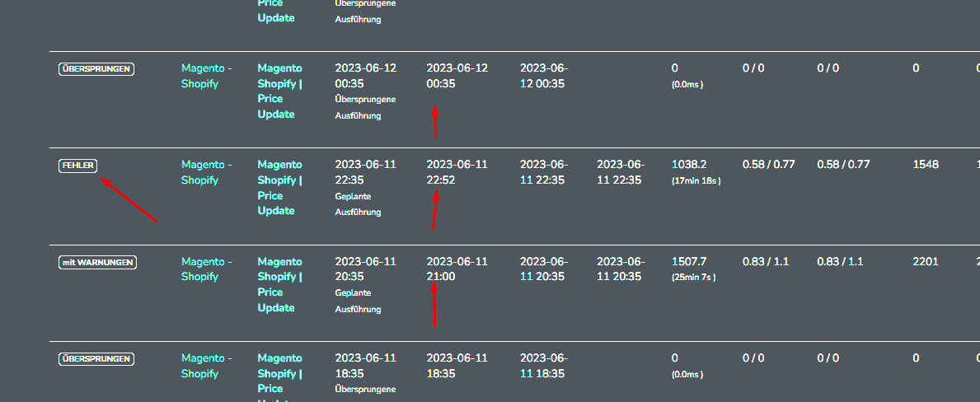This screenshot has width=980, height=402.
Task: Open Price Update flow link in WARNUNGEN row
Action: (280, 285)
